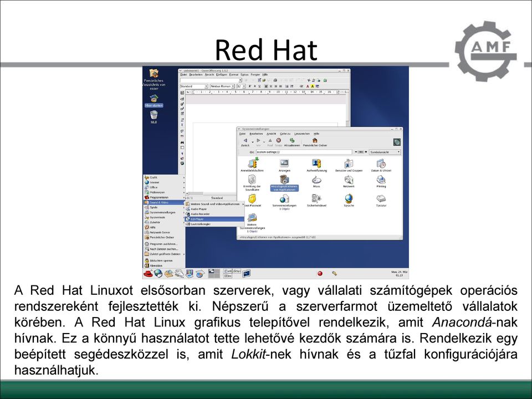Screen dimensions: 532x399
Task: Expand the Weitere Sound- und Video-Applikationen submenu
Action: [x=214, y=204]
